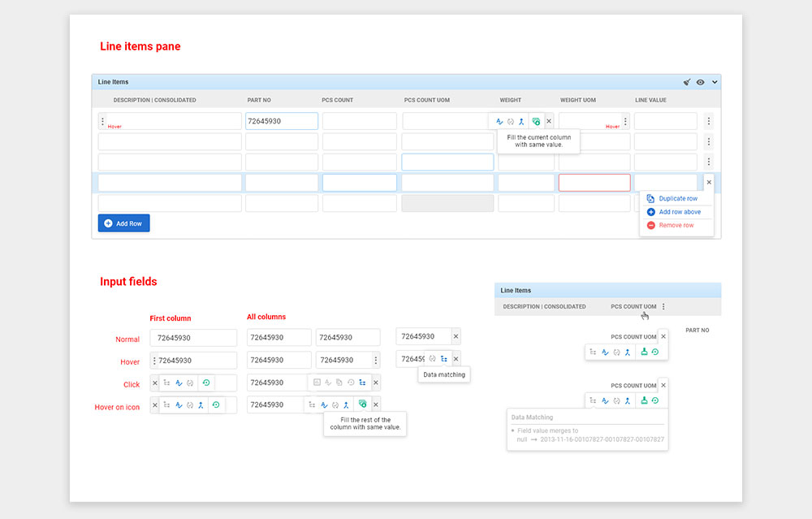Open the three-dot menu at end of first row
The image size is (812, 519).
pyautogui.click(x=709, y=121)
